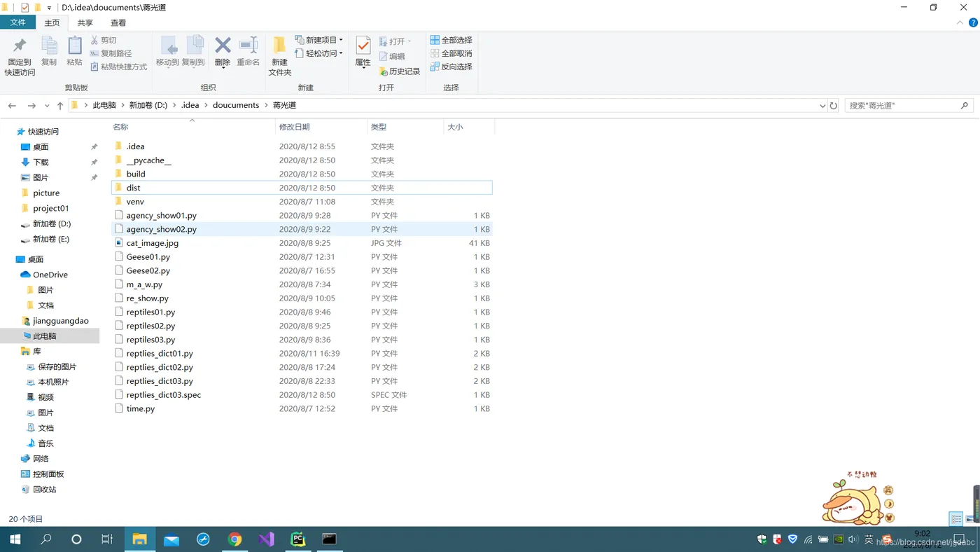Switch to details view in status bar
980x552 pixels.
[955, 519]
